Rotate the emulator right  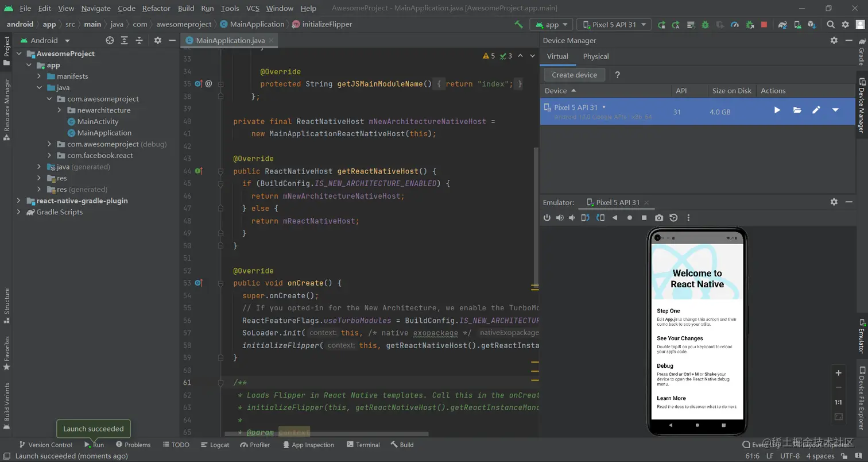click(x=600, y=218)
